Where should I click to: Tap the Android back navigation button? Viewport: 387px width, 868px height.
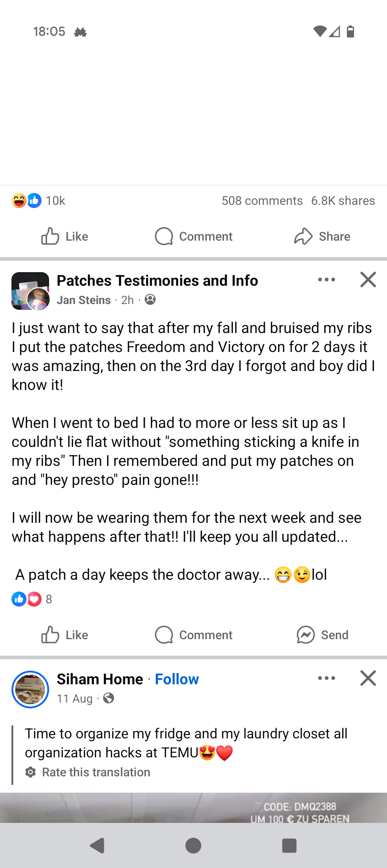click(x=97, y=846)
